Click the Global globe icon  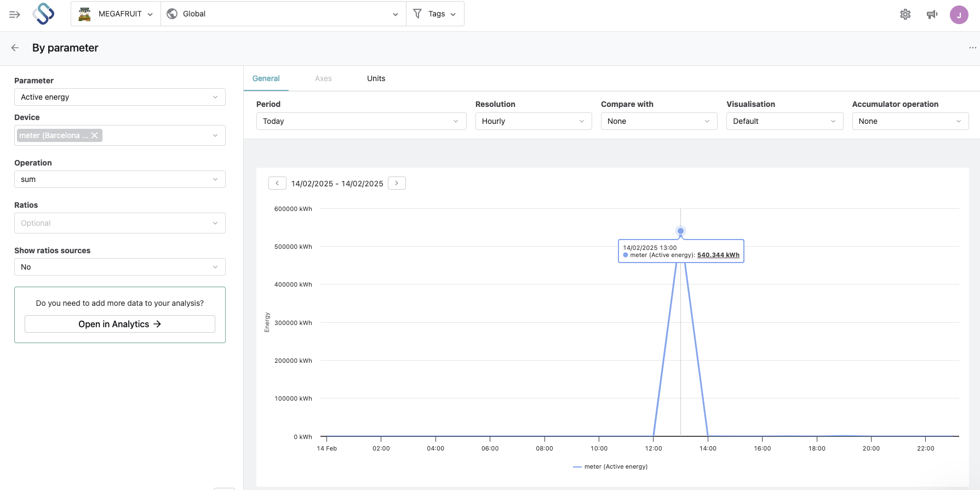(172, 14)
